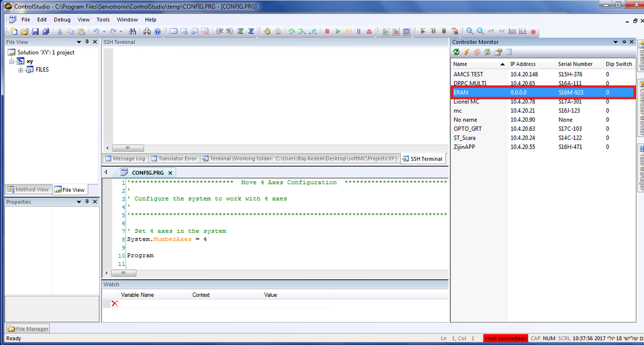Click the red record circle icon

533,32
